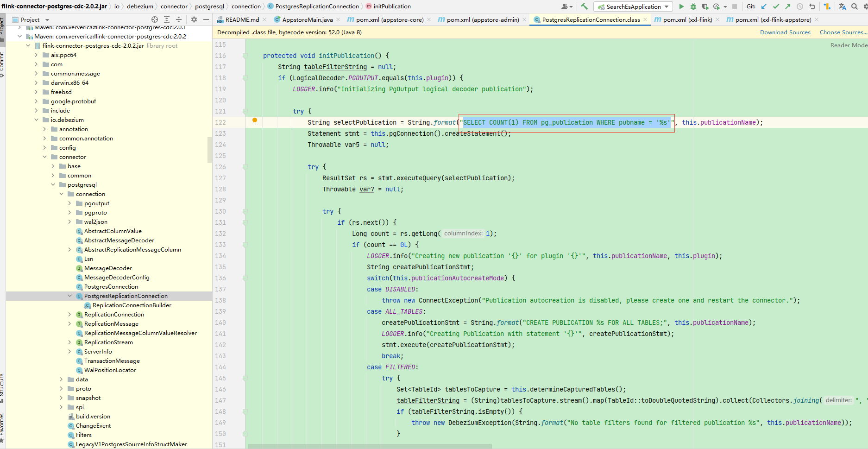Update project from Git with the blue arrow
This screenshot has width=868, height=449.
click(x=764, y=6)
